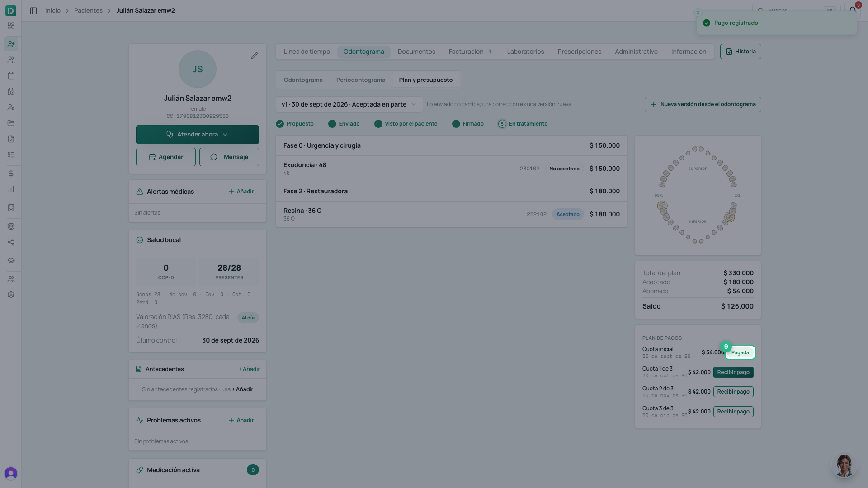Toggle the sidebar panel icon next to Inicio
This screenshot has height=488, width=868.
pyautogui.click(x=33, y=11)
